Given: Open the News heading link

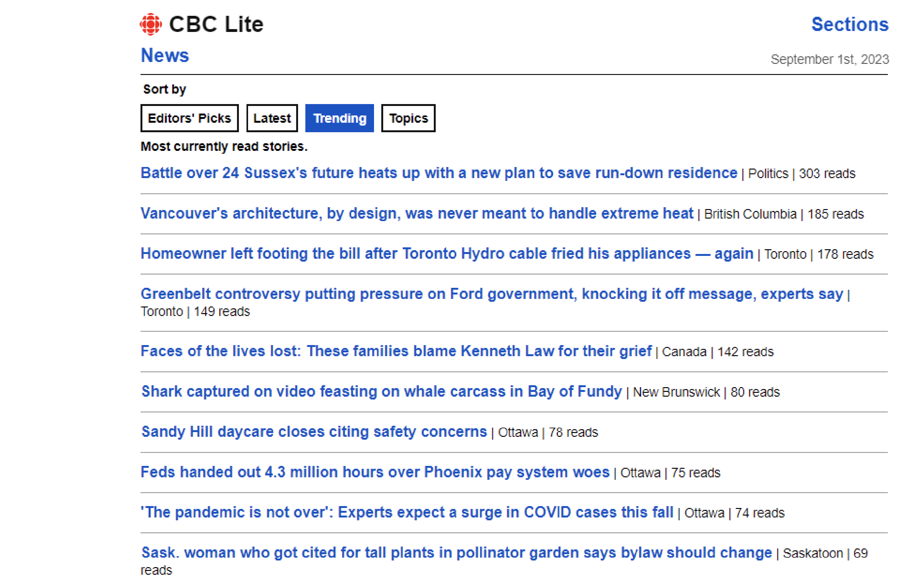Looking at the screenshot, I should (165, 56).
